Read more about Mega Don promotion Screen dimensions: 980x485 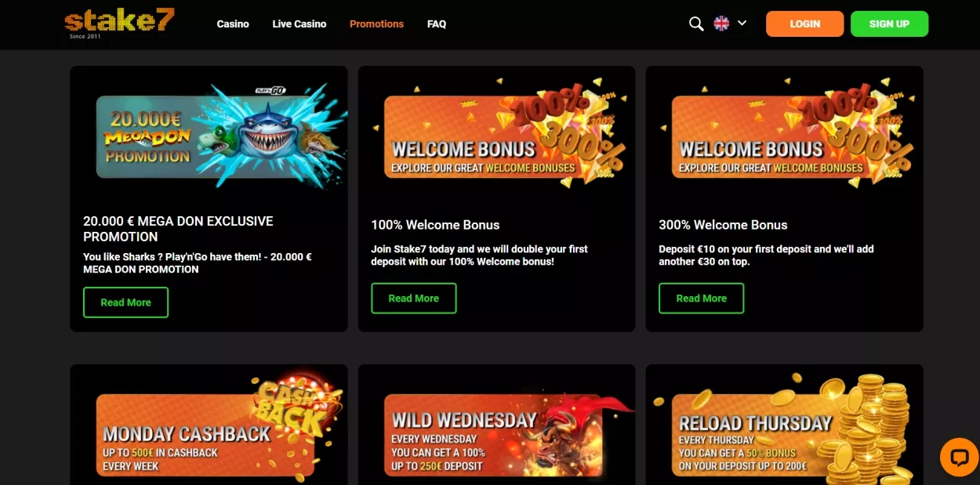point(125,302)
